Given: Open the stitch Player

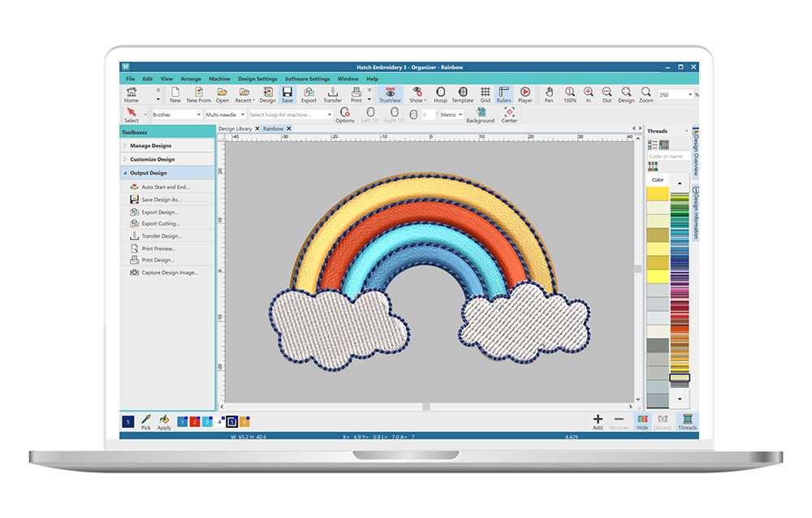Looking at the screenshot, I should [x=525, y=94].
